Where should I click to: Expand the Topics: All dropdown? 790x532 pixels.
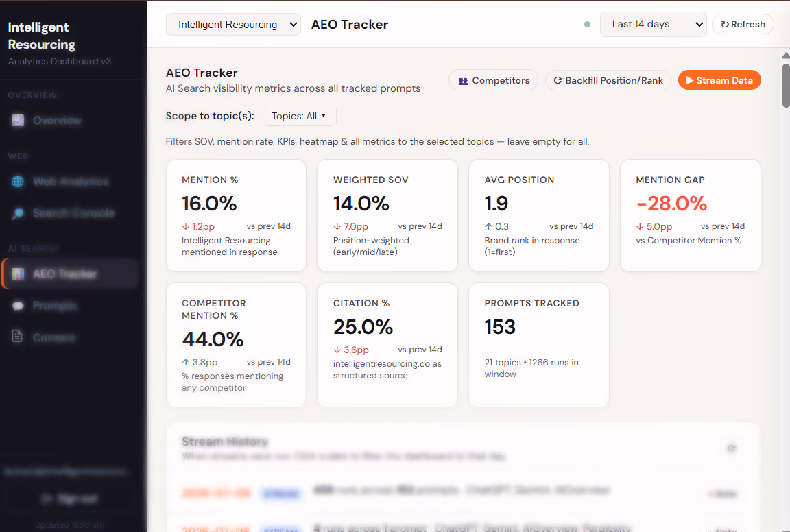click(x=299, y=116)
